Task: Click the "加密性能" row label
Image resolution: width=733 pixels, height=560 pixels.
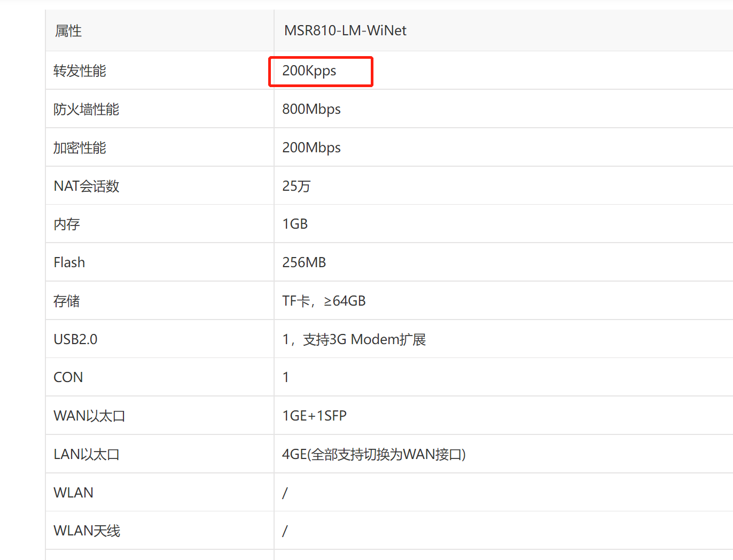Action: click(x=80, y=147)
